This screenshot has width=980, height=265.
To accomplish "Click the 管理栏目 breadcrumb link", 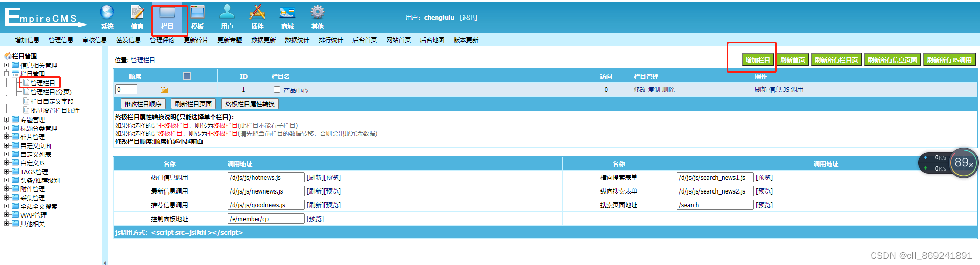I will 143,60.
